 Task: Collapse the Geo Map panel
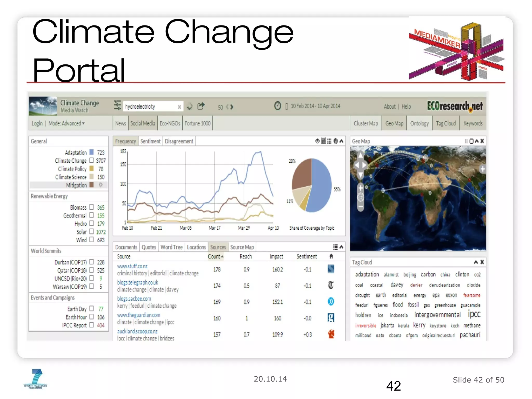coord(477,141)
